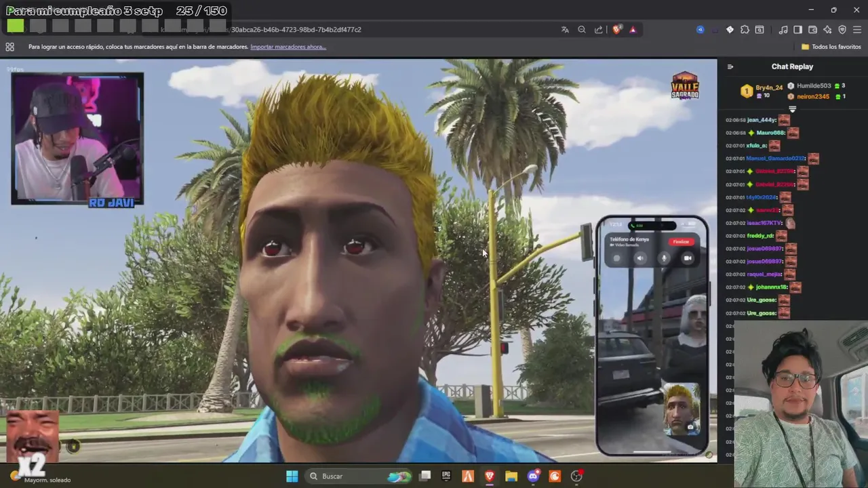Click the Valle Sagrado server logo
The image size is (868, 488).
click(x=685, y=85)
